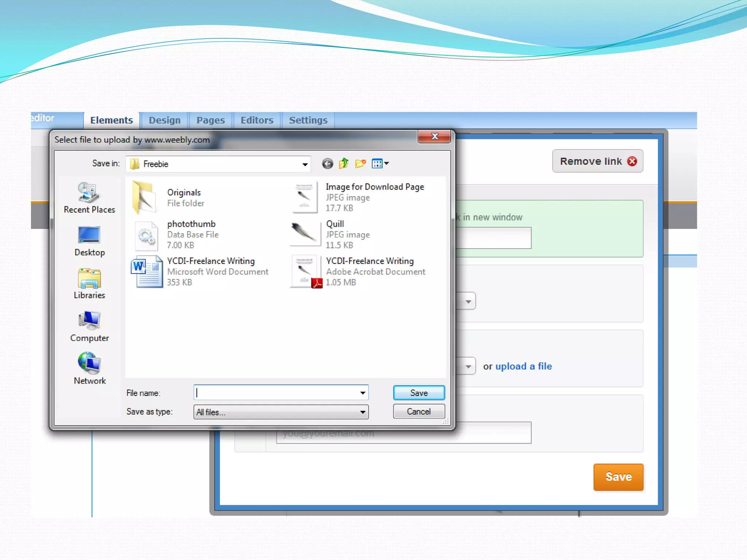747x560 pixels.
Task: Expand the Save in Freebie dropdown
Action: click(305, 164)
